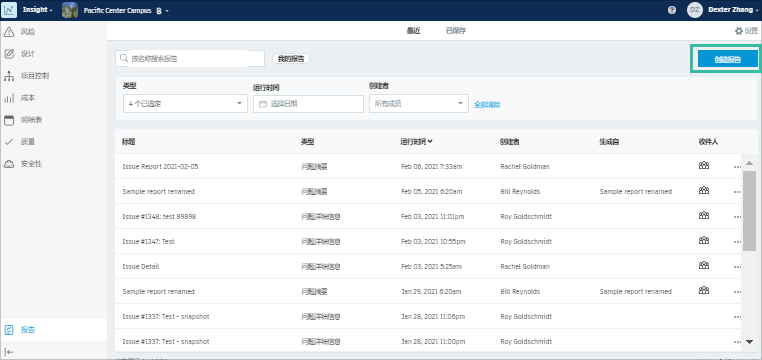The width and height of the screenshot is (762, 360).
Task: Open the 设置 gear icon
Action: click(739, 31)
